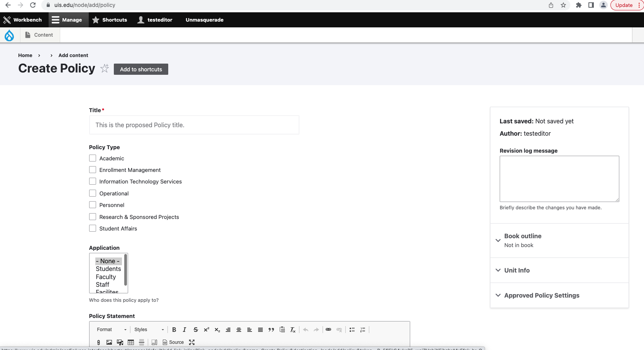Apply superscript formatting
The width and height of the screenshot is (644, 350).
click(x=206, y=330)
